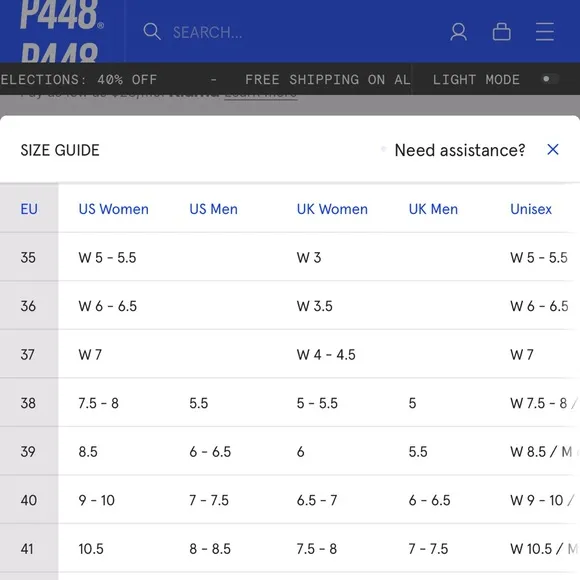
Task: Click US Women cell '10.5'
Action: [x=91, y=549]
